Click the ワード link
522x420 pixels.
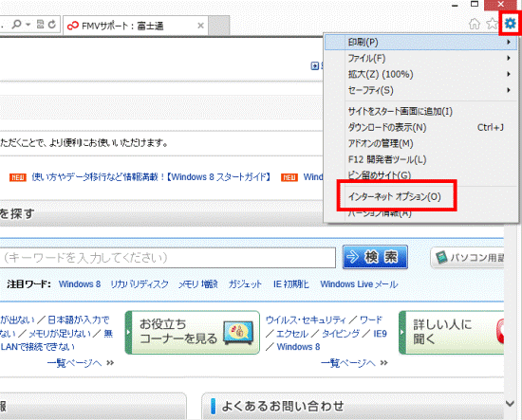pos(371,320)
